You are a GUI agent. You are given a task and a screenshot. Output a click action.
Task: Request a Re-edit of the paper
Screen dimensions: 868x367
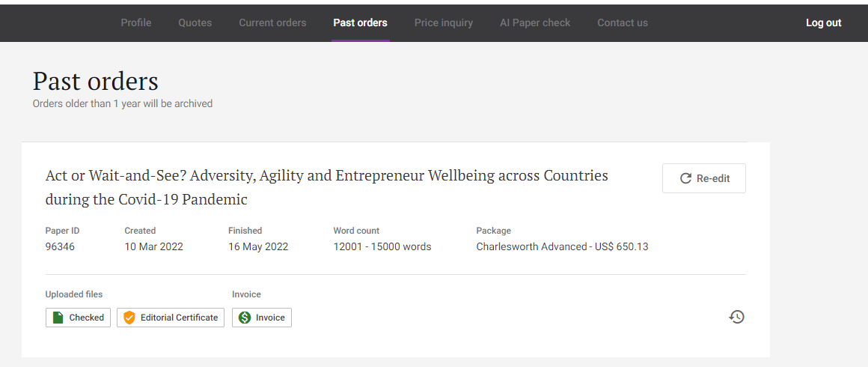pyautogui.click(x=704, y=178)
